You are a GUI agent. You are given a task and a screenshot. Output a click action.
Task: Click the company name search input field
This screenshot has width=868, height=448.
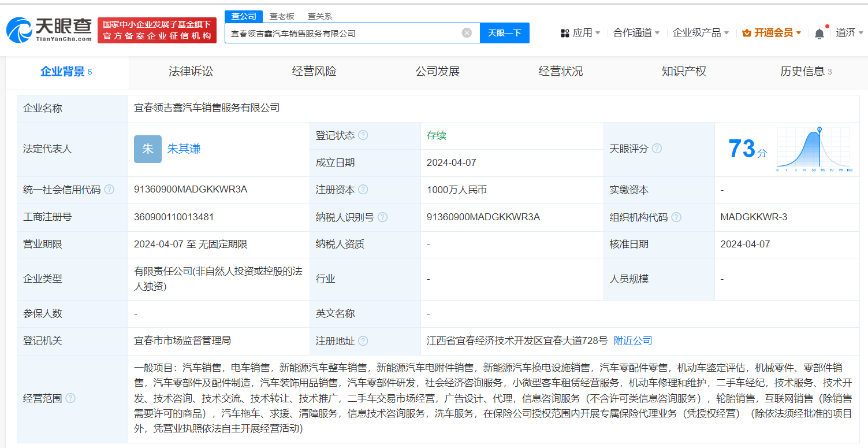344,34
